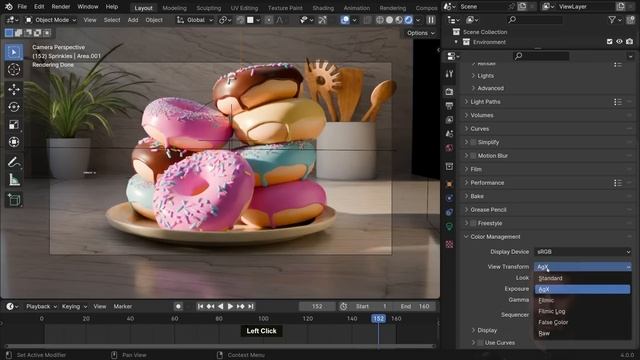
Task: Switch to the Shading workspace tab
Action: [x=323, y=8]
